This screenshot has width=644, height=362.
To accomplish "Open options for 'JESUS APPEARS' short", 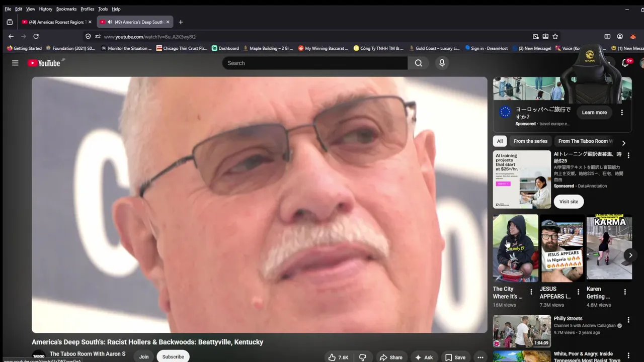I will coord(578,292).
